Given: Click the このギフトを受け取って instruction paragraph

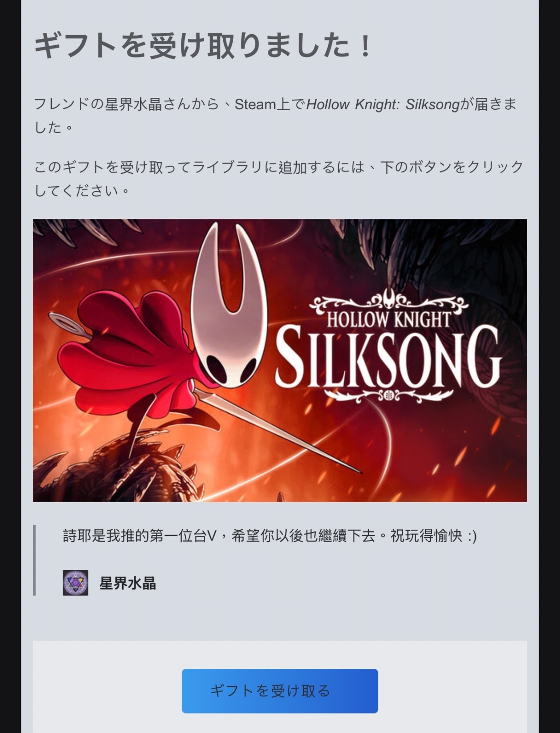Looking at the screenshot, I should click(279, 179).
